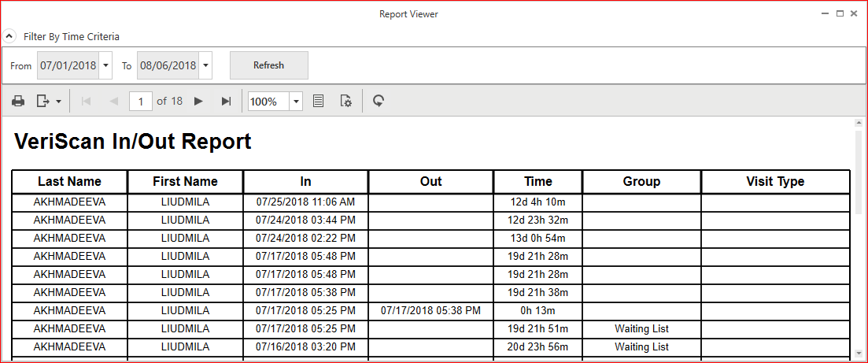Screen dimensions: 868x363
Task: Click the To date field 08/06/2018
Action: point(168,66)
